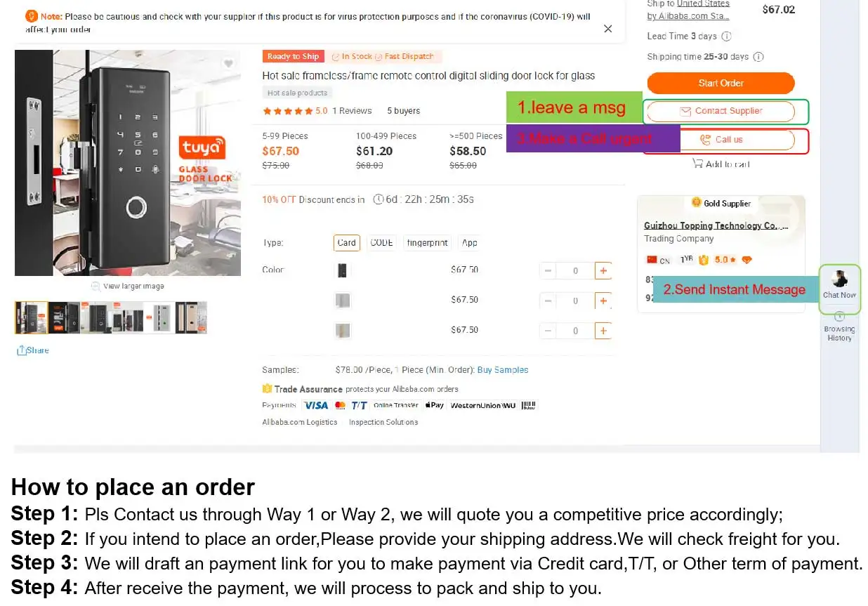Click the Lead Time info icon
The height and width of the screenshot is (606, 868).
point(726,37)
